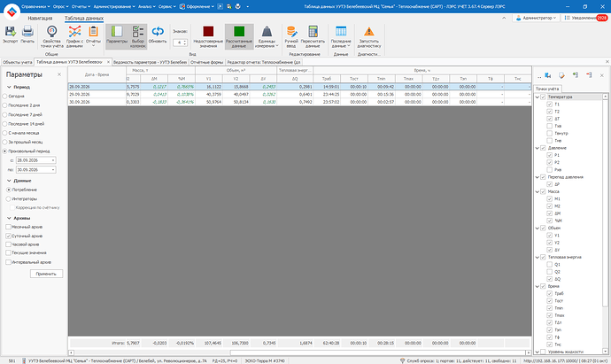The image size is (611, 364).
Task: Select За прошлый месяц period
Action: tap(22, 142)
